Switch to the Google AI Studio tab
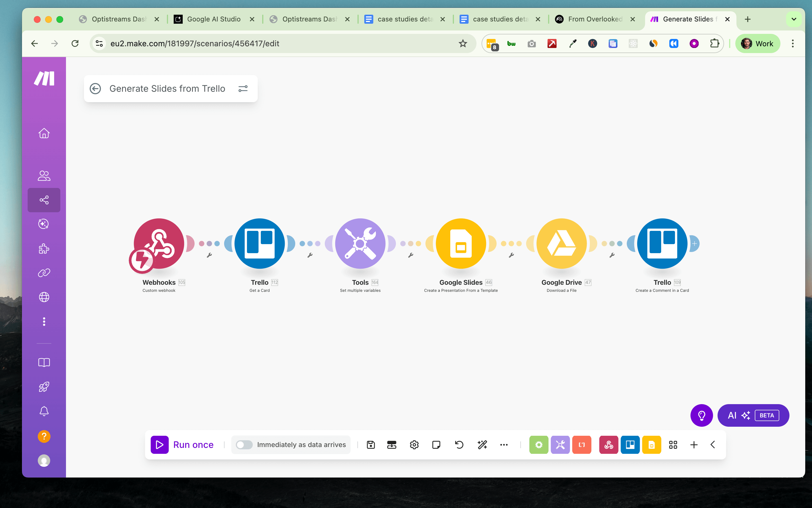The image size is (812, 508). 214,19
